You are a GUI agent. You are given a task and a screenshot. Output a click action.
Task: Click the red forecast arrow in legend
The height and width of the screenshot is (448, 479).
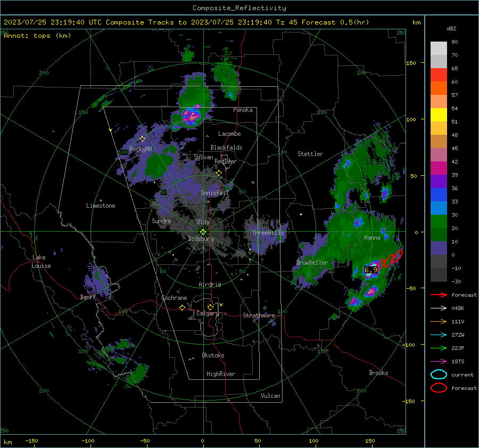[439, 295]
